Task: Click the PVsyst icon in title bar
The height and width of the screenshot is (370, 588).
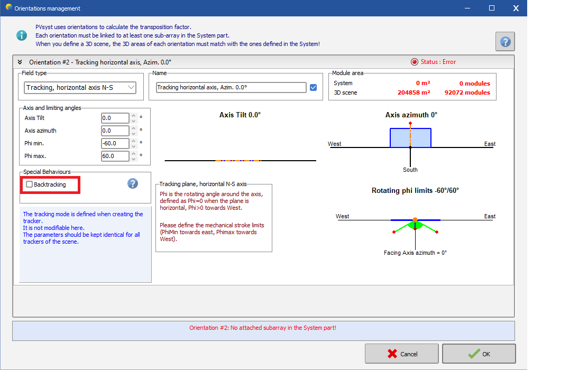Action: click(x=8, y=8)
